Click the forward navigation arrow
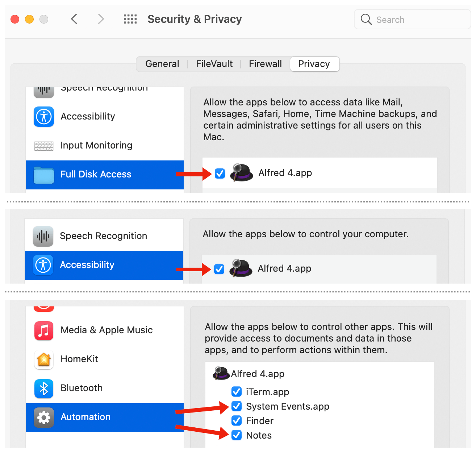The width and height of the screenshot is (476, 452). coord(101,19)
